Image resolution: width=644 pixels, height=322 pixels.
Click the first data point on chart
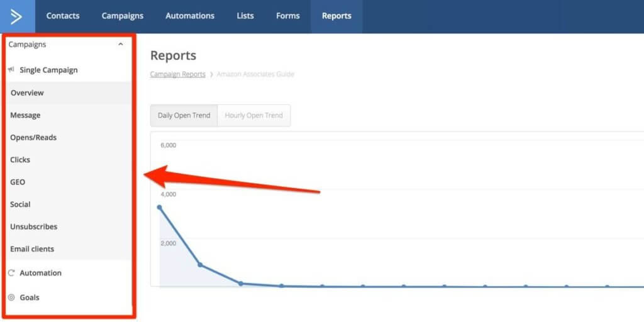point(159,208)
